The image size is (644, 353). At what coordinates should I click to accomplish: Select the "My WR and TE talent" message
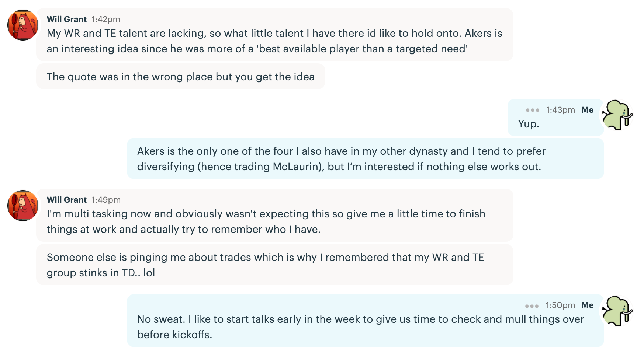tap(274, 41)
